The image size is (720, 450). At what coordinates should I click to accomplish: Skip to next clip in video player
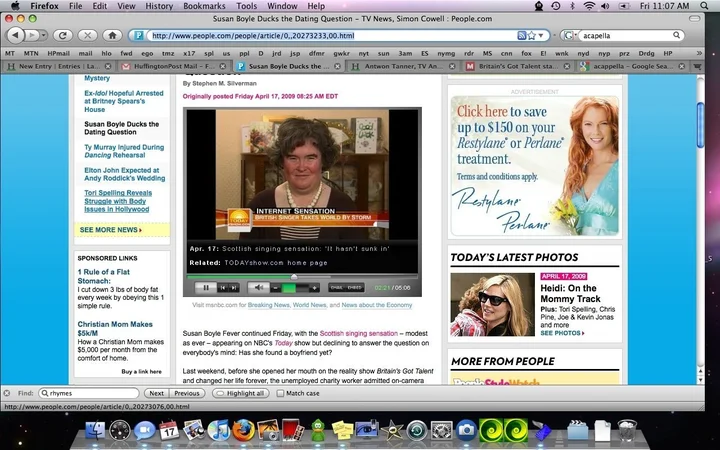[x=234, y=288]
